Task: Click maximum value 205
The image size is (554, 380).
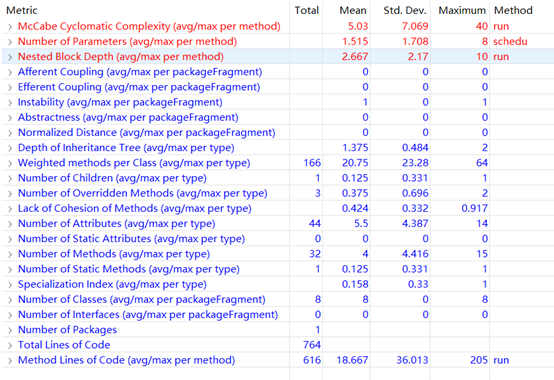Action: click(x=479, y=360)
